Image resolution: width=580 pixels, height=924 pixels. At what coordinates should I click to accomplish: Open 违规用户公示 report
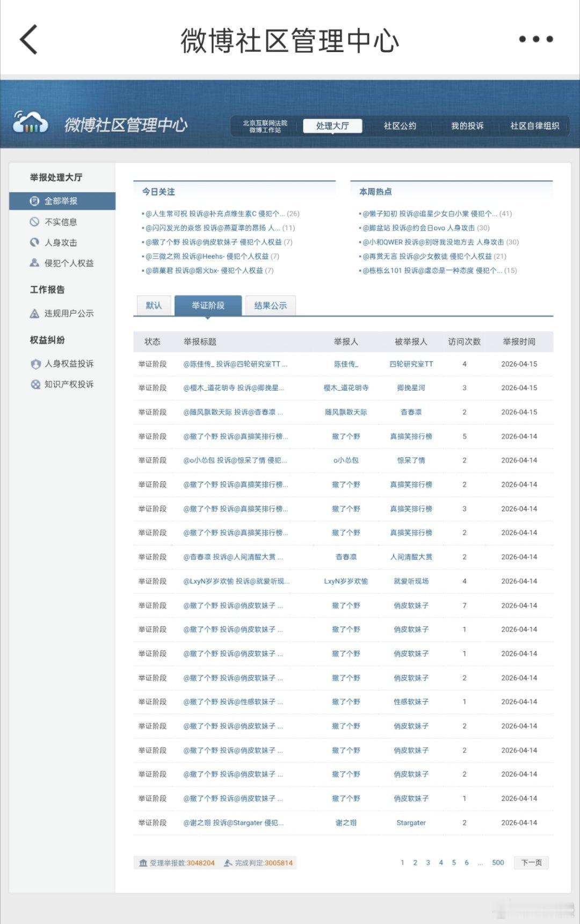[69, 313]
